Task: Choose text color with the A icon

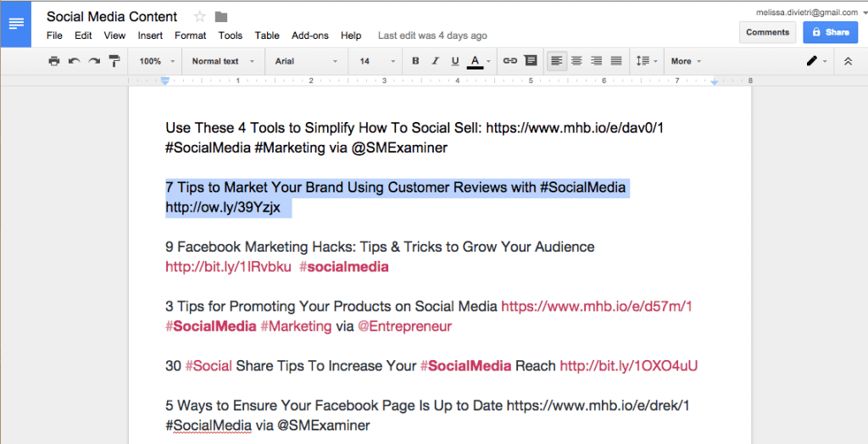Action: [x=476, y=61]
